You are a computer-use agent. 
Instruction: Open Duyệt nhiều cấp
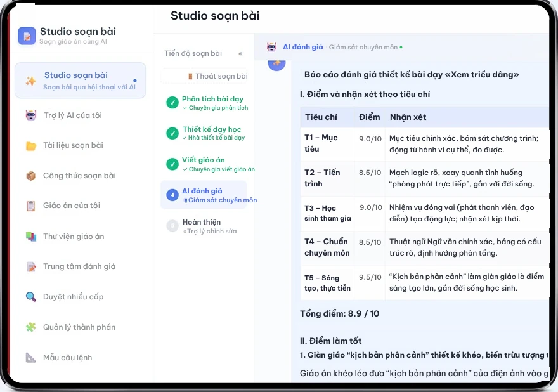[74, 297]
